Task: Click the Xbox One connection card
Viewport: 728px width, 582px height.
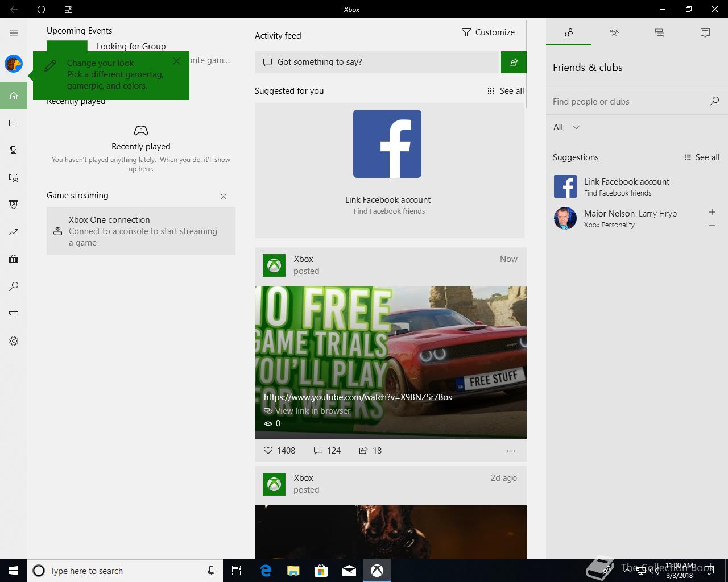Action: pos(141,231)
